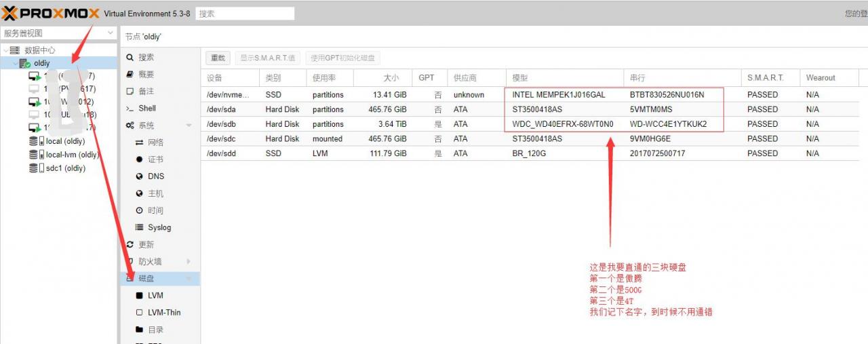Viewport: 868px width, 344px height.
Task: Collapse the 磁盘 submenu arrow
Action: 189,279
